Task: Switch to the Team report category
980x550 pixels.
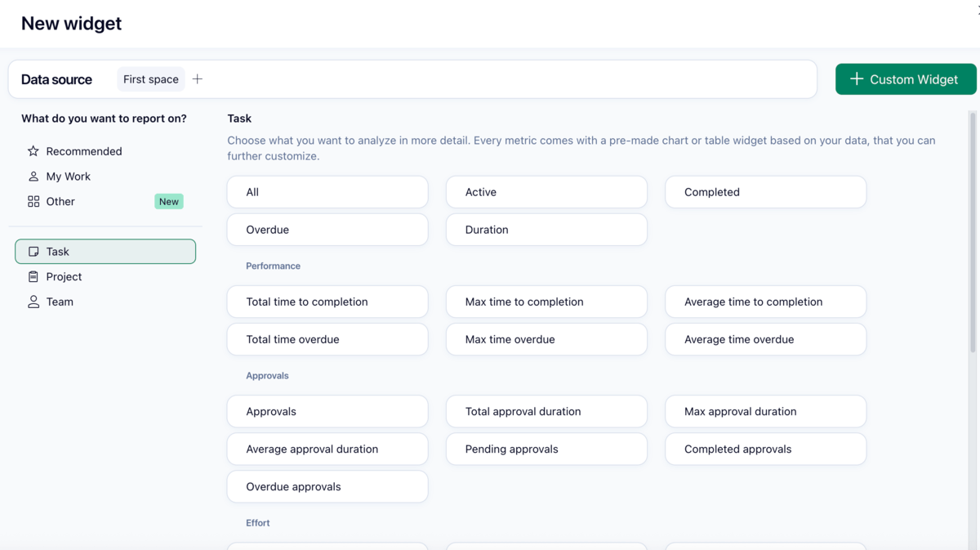Action: pos(60,302)
